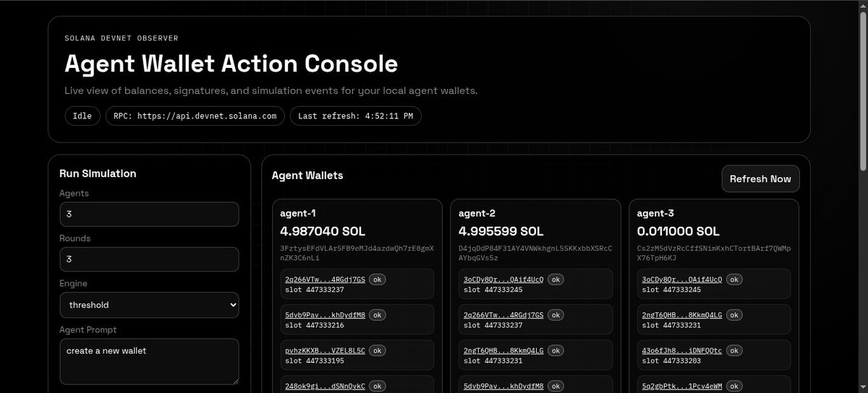Grab the Agent Prompt textarea resize handle

point(234,381)
